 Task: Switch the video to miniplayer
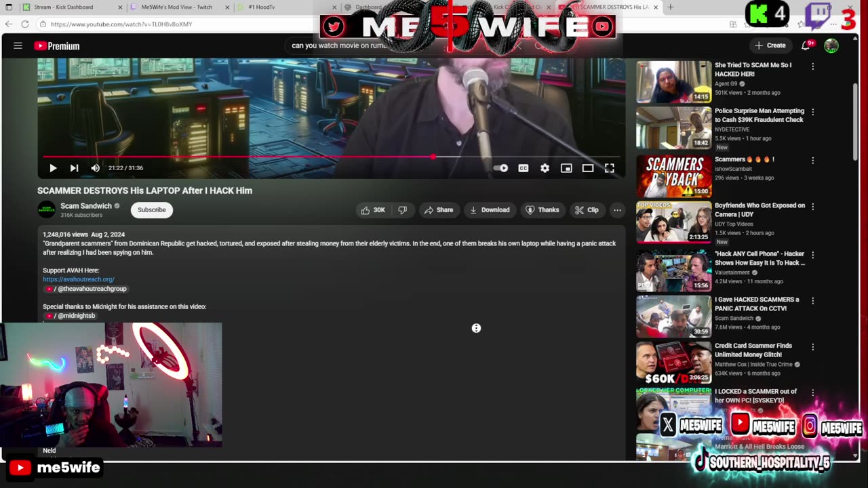pyautogui.click(x=566, y=168)
